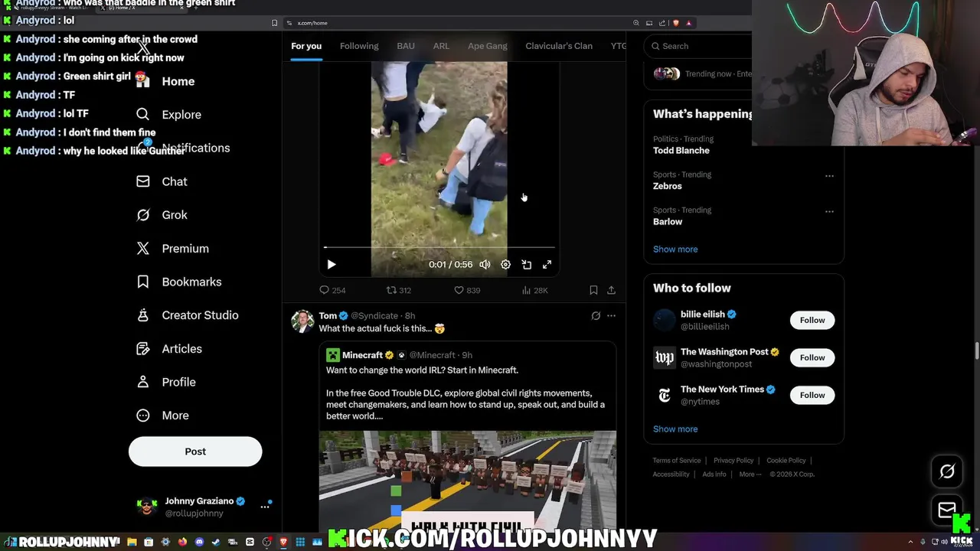This screenshot has width=980, height=551.
Task: Click the Explore magnifier icon
Action: click(142, 115)
